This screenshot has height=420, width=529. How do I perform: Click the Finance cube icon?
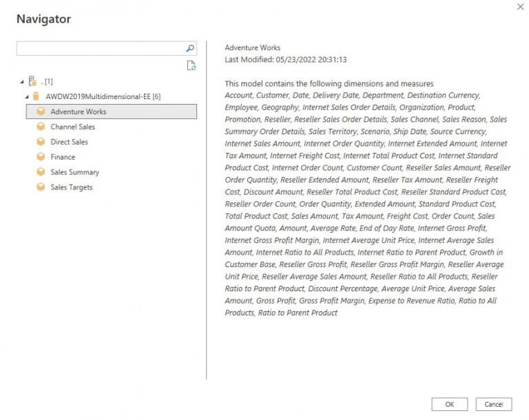click(41, 157)
